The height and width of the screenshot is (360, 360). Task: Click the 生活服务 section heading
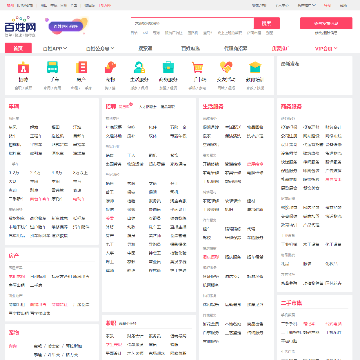[x=213, y=107]
